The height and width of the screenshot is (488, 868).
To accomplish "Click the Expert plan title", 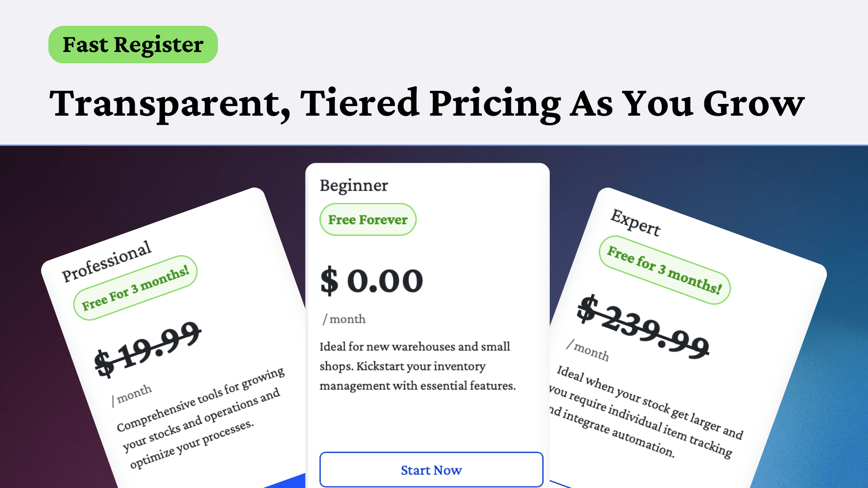I will click(x=635, y=222).
